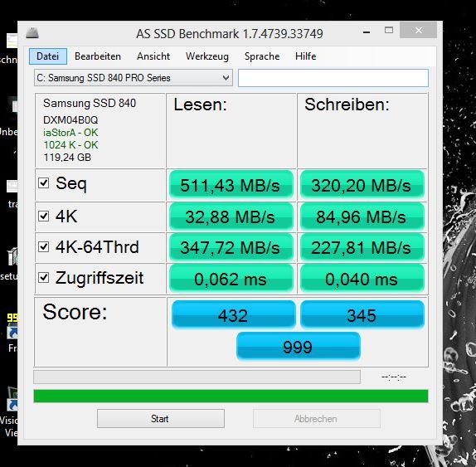
Task: Click the Abbrechen button
Action: pyautogui.click(x=316, y=418)
